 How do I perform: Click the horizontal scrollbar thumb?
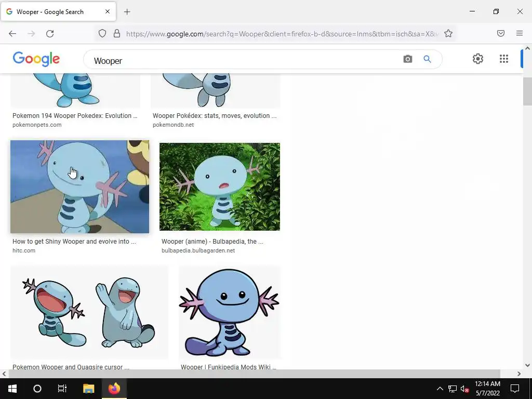(x=254, y=374)
